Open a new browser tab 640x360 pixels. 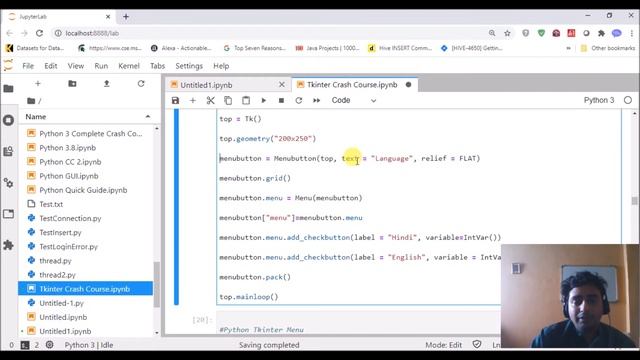[x=126, y=17]
